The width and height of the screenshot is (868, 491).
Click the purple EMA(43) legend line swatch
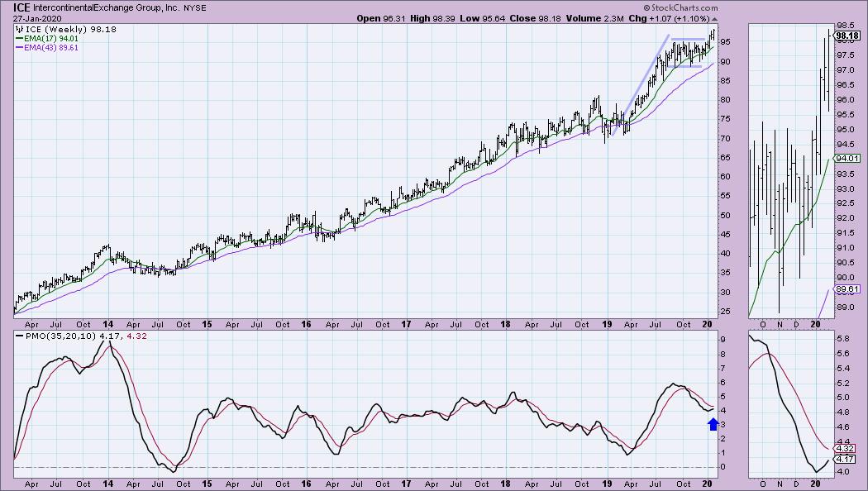(x=19, y=48)
